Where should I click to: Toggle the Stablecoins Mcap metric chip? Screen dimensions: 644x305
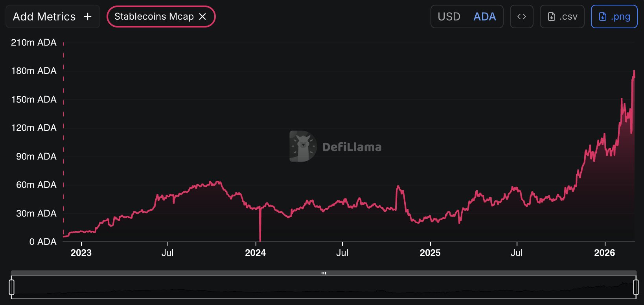click(154, 17)
